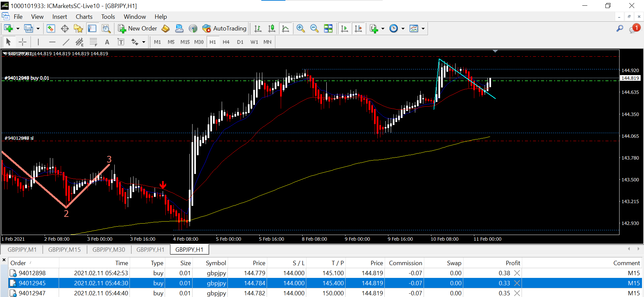Expand the Profiles dropdown arrow
Viewport: 644px width, 297px height.
point(38,28)
